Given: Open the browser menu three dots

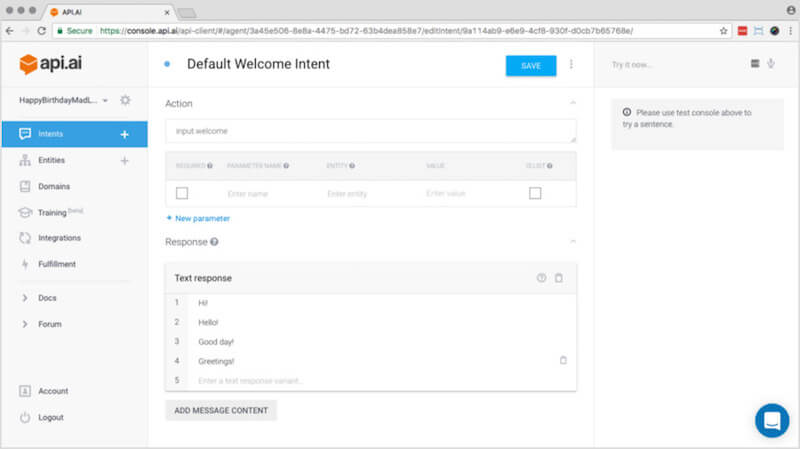Looking at the screenshot, I should [791, 31].
